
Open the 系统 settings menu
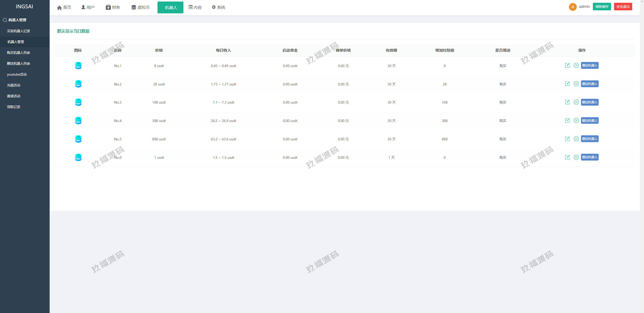point(218,8)
